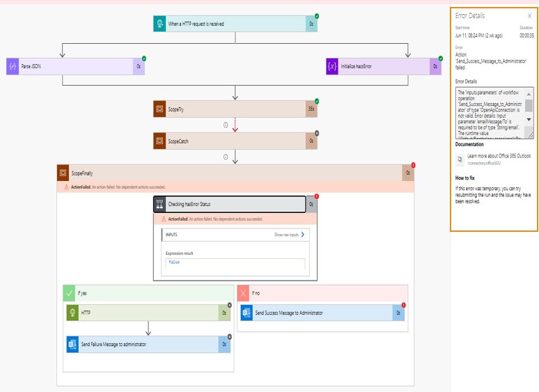
Task: Click the ScopeTry scope icon
Action: click(161, 109)
